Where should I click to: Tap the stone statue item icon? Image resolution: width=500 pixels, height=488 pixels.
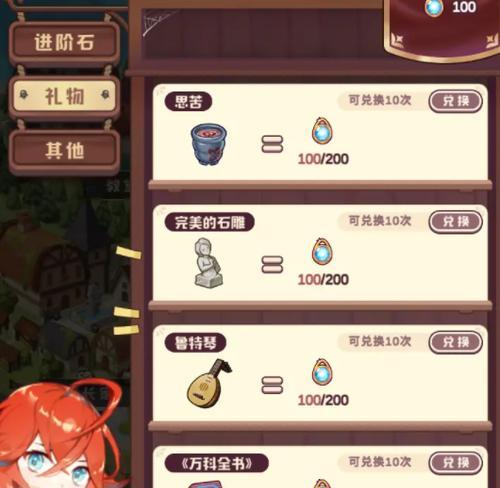click(x=209, y=263)
